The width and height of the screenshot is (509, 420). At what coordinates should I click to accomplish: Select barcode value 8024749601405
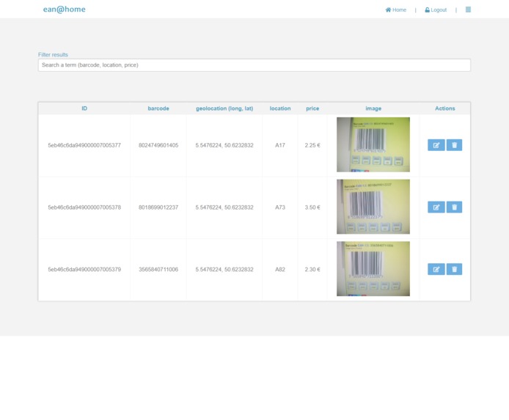(x=158, y=145)
